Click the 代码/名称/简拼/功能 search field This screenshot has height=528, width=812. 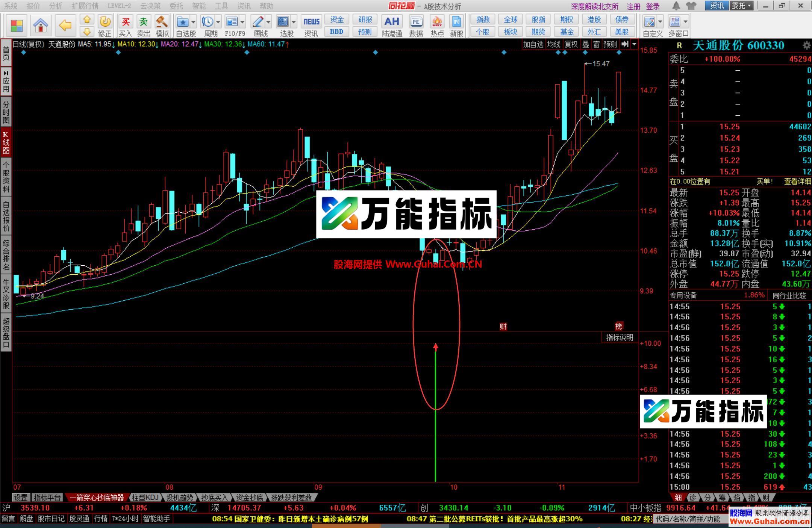point(688,519)
